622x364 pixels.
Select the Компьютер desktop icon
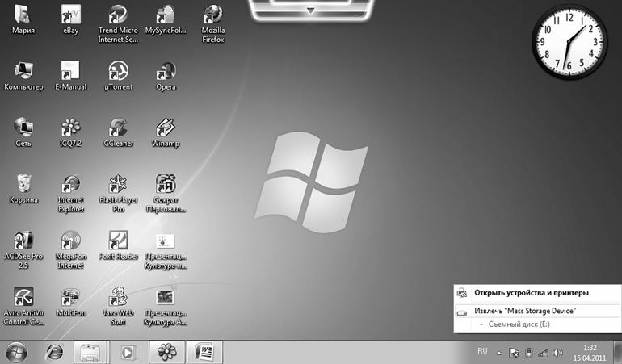[23, 71]
